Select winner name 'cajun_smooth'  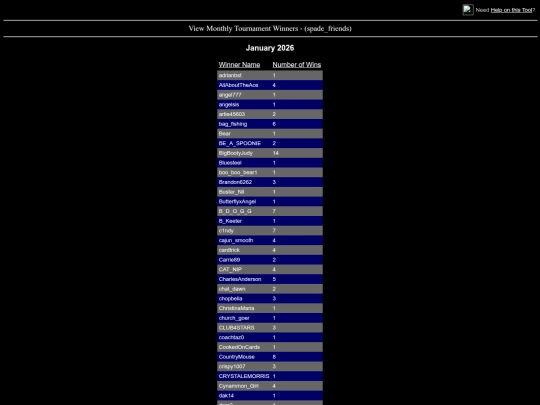pos(236,240)
